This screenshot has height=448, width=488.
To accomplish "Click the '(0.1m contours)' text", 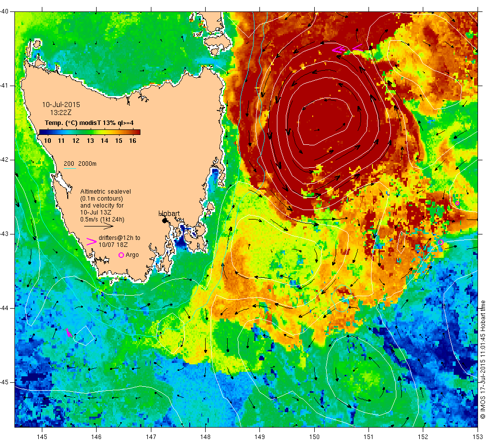I will click(102, 199).
